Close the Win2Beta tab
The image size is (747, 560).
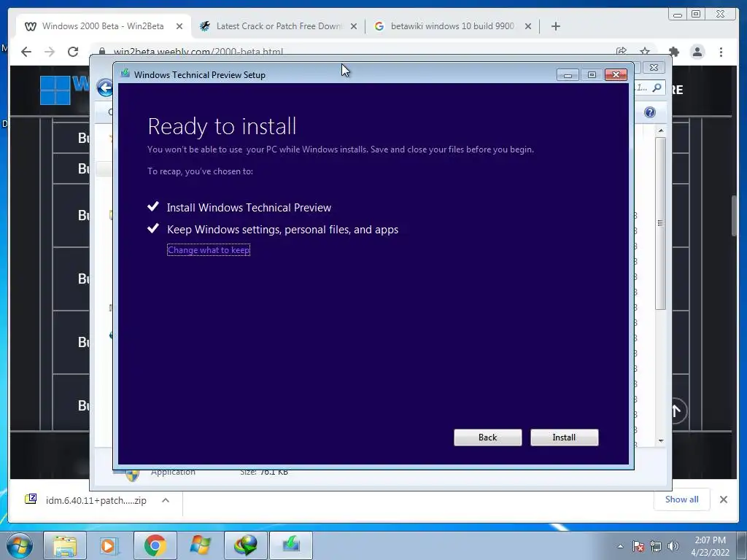pos(179,26)
